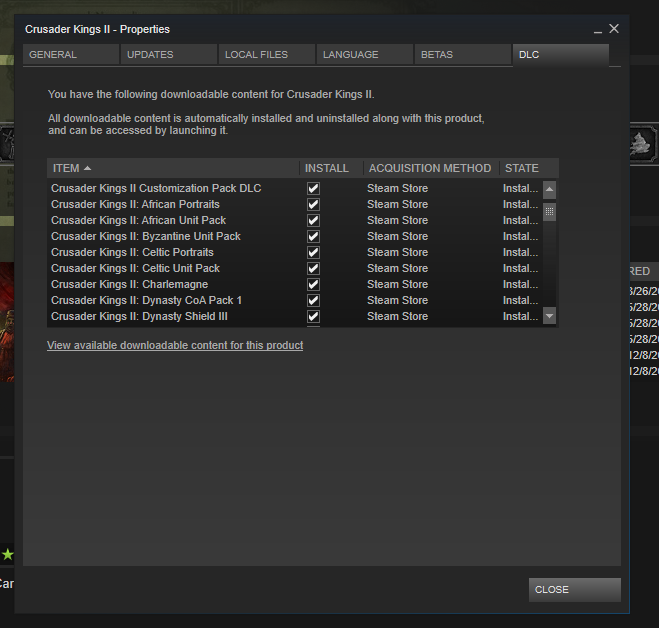Disable Celtic Unit Pack install checkbox
This screenshot has height=628, width=659.
(x=313, y=268)
